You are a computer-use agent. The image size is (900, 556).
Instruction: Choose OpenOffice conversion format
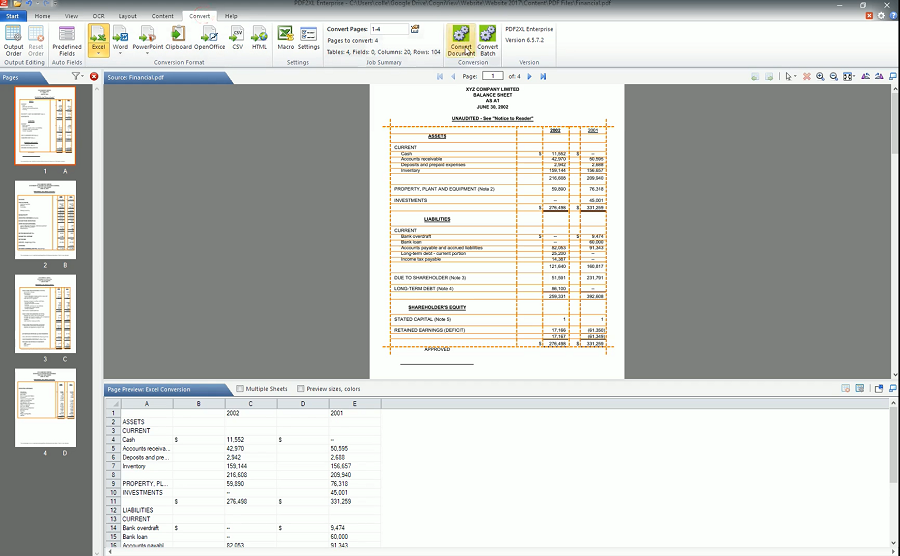[210, 38]
